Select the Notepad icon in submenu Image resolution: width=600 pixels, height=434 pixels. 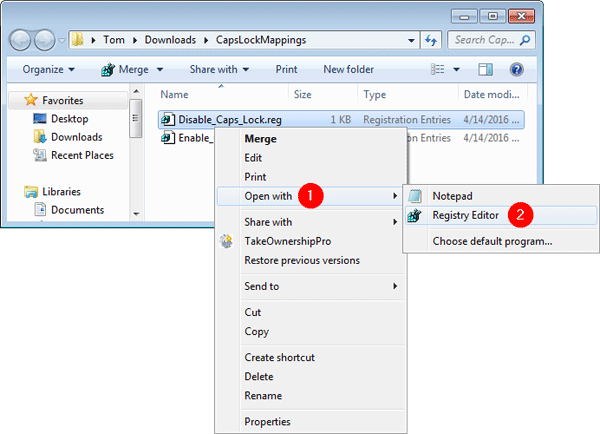pyautogui.click(x=416, y=196)
